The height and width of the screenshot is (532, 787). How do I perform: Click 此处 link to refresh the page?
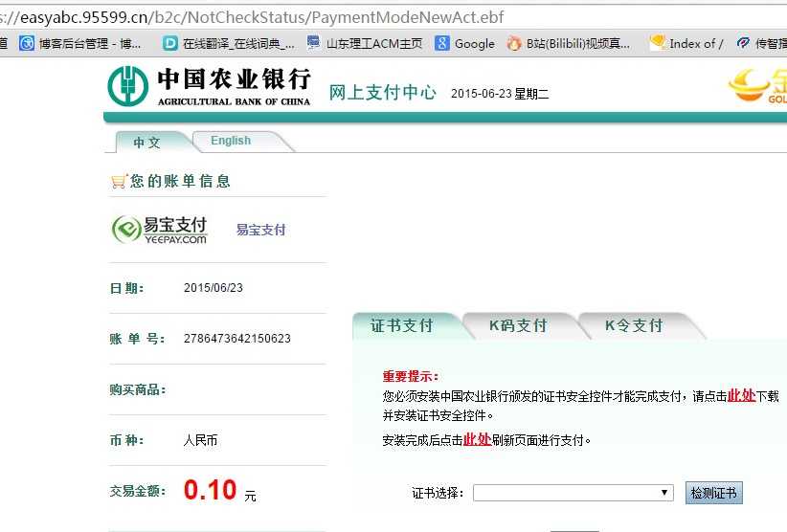[x=477, y=440]
